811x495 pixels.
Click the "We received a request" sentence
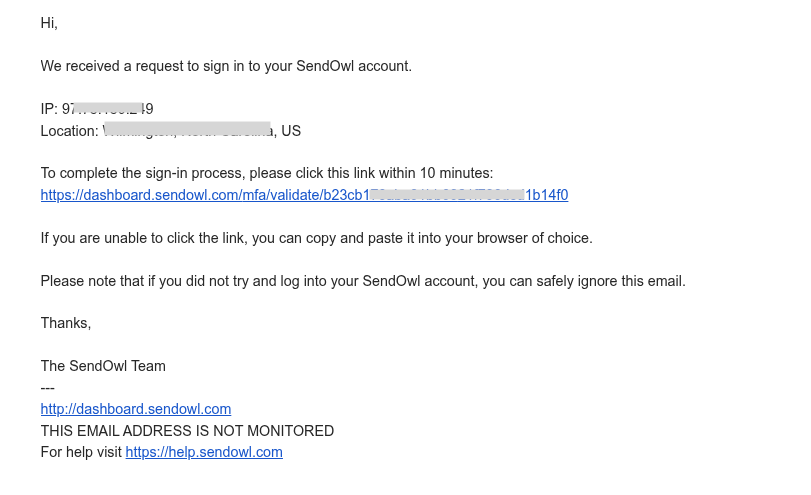[226, 66]
